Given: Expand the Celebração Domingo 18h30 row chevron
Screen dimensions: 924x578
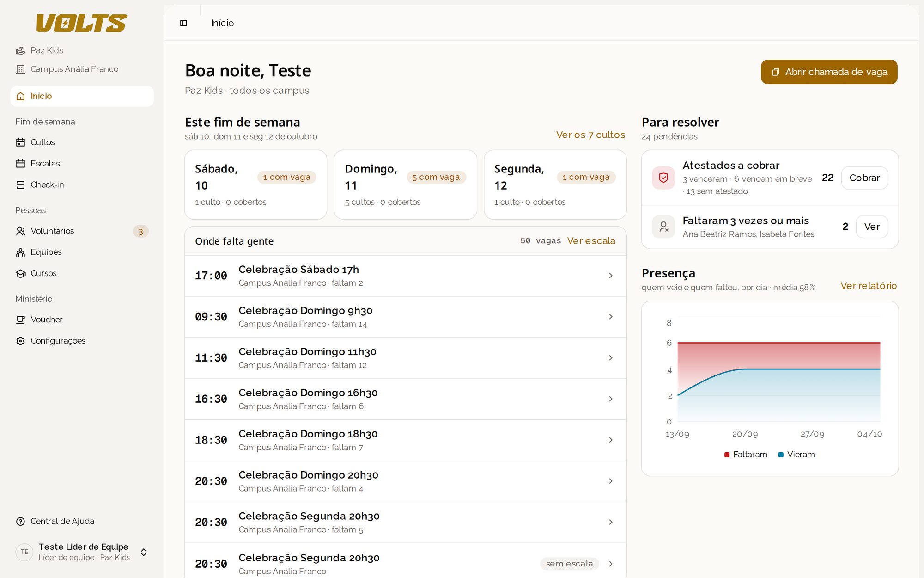Looking at the screenshot, I should pos(611,440).
